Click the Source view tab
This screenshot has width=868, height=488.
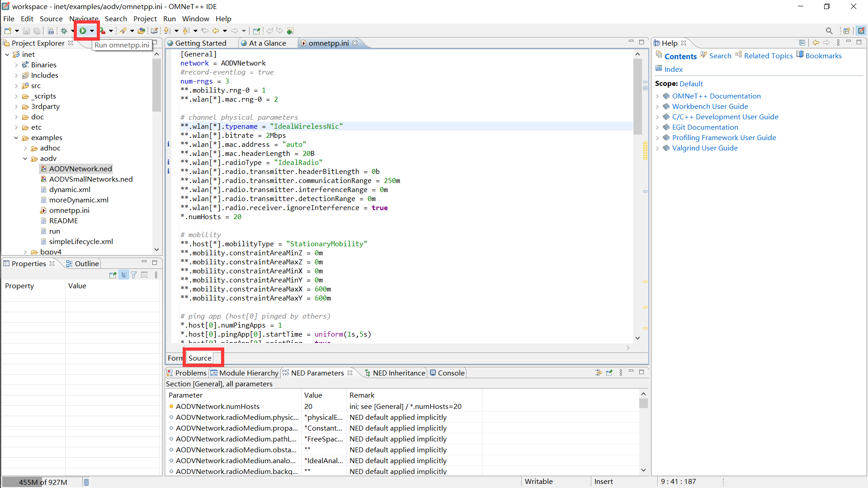click(201, 357)
